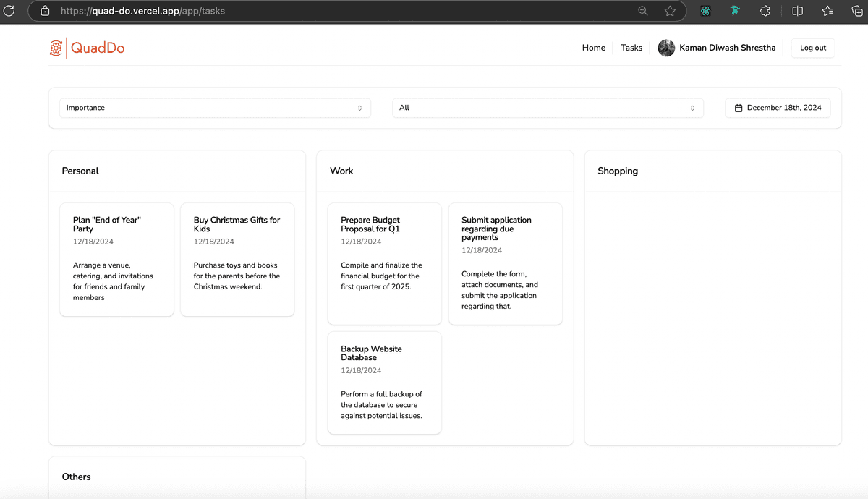Click Kaman Diwash Shrestha's profile avatar

point(666,48)
